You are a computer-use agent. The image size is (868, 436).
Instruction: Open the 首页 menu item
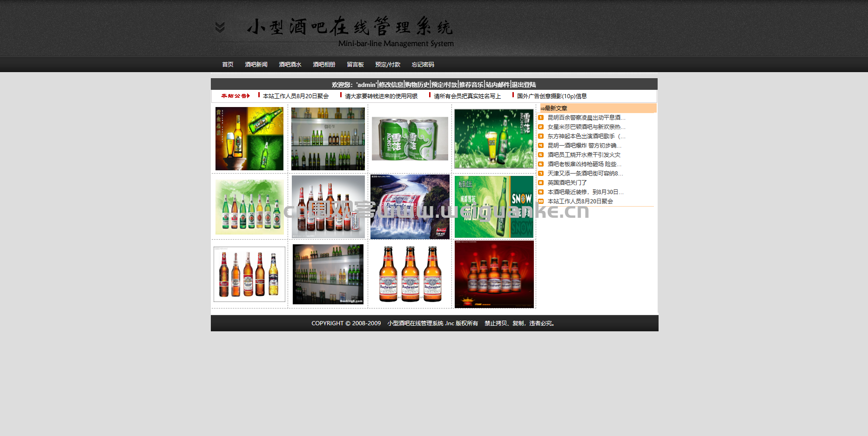tap(228, 65)
